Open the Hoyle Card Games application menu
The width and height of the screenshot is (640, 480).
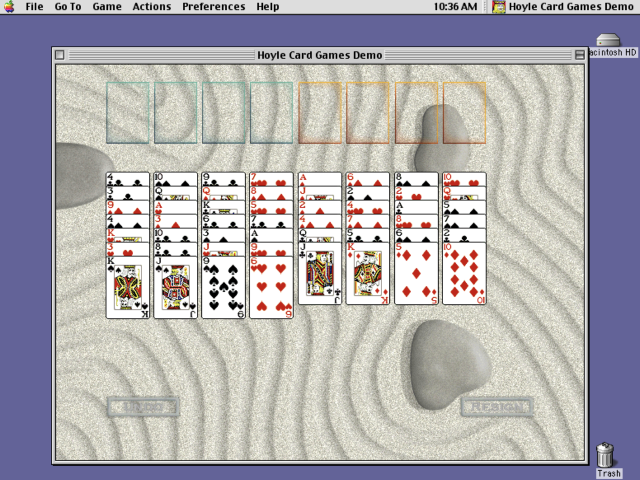point(563,7)
